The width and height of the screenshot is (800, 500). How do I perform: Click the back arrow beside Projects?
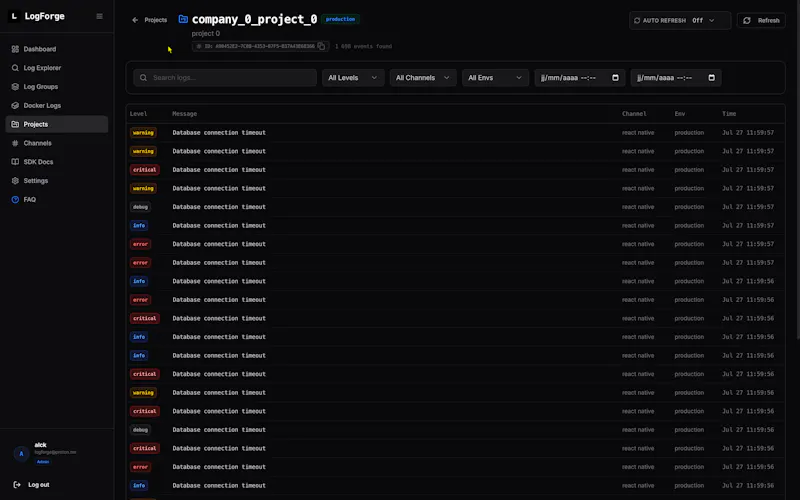point(135,20)
